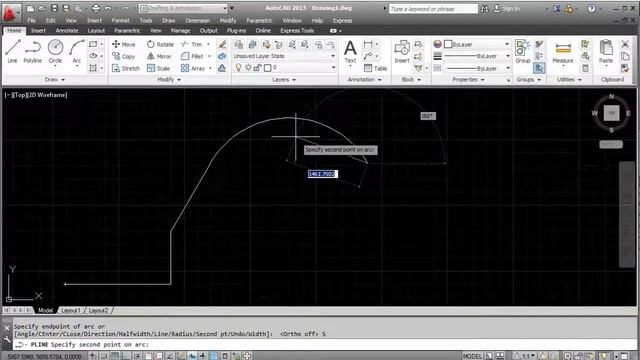Click the dynamic input coordinate field

pyautogui.click(x=322, y=174)
